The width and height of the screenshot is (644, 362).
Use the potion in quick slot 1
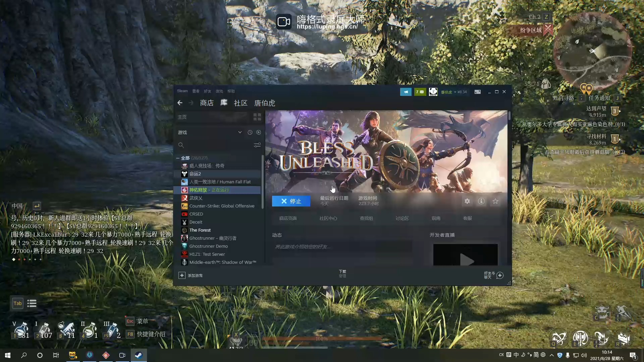(21, 330)
